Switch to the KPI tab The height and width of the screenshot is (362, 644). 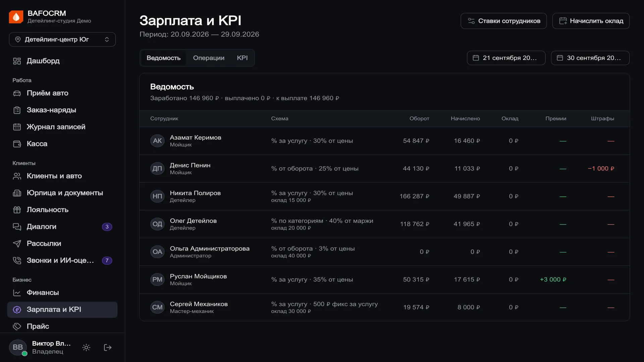point(242,58)
